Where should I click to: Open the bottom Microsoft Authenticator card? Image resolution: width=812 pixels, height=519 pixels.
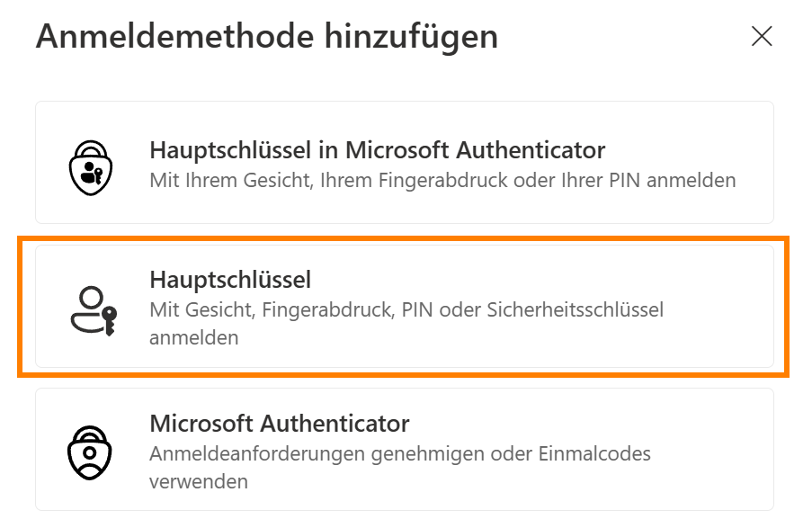pyautogui.click(x=405, y=450)
